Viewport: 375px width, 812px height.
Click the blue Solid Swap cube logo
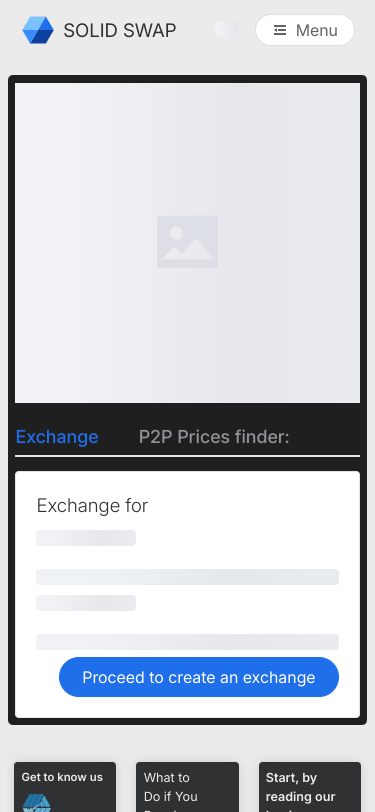(x=38, y=30)
